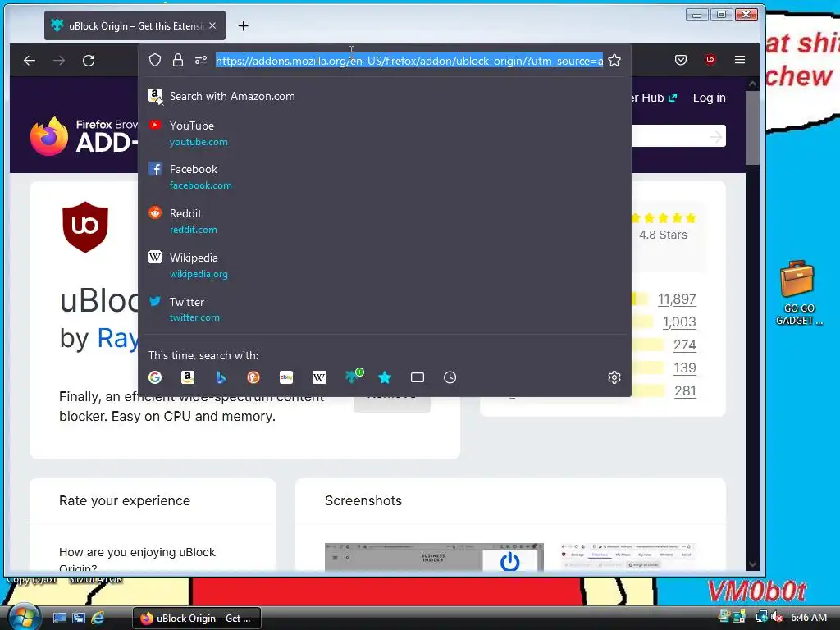Click the five-star rating bar
Screen dimensions: 840x630
640,299
